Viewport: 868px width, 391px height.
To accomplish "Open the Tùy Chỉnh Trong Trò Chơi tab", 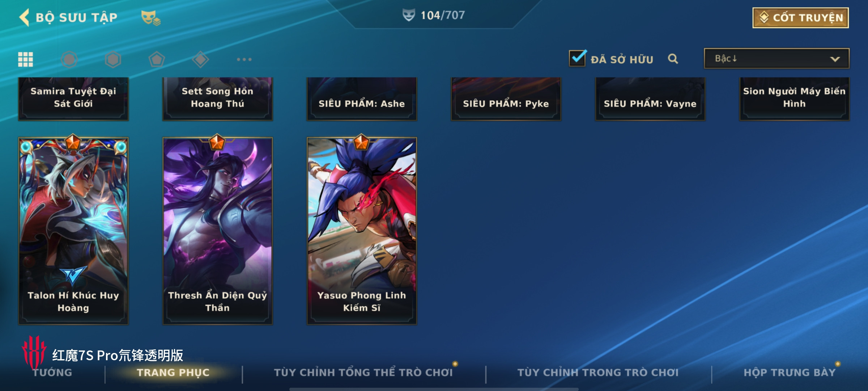I will [x=598, y=373].
